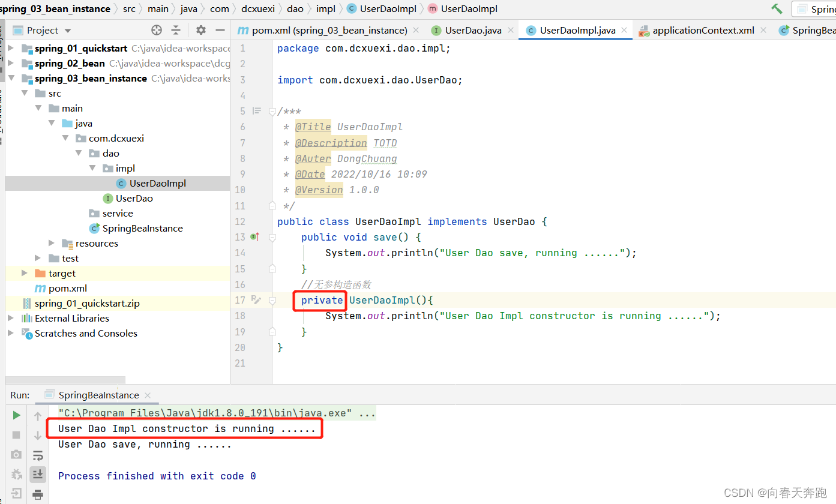Click the Exit icon in Run toolbar
836x504 pixels.
(17, 494)
